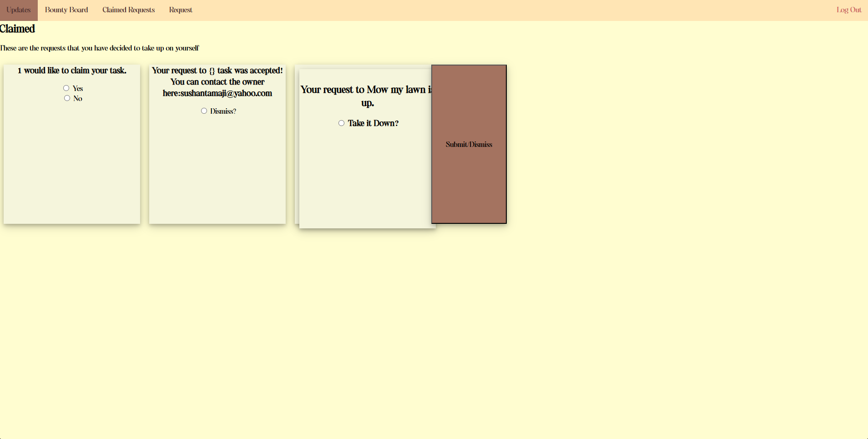Open Claimed Requests in the navigation bar
Image resolution: width=868 pixels, height=439 pixels.
click(128, 10)
